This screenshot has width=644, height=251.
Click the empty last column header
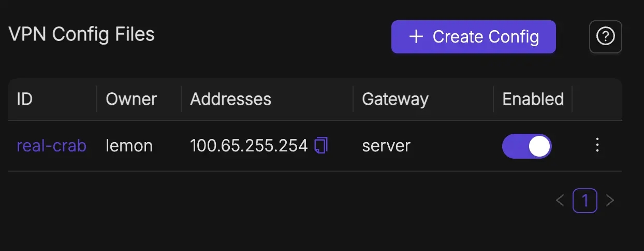tap(597, 99)
